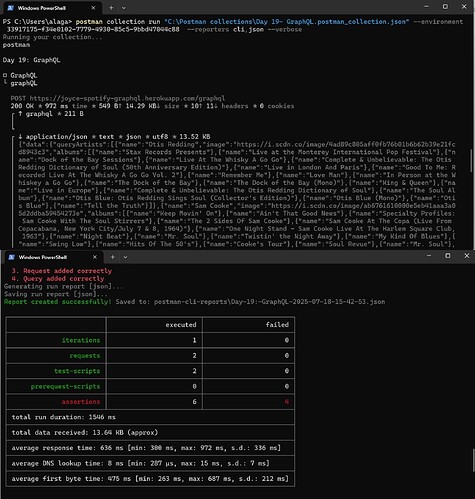Click 'average first byte time' line
The image size is (475, 499).
pos(150,479)
